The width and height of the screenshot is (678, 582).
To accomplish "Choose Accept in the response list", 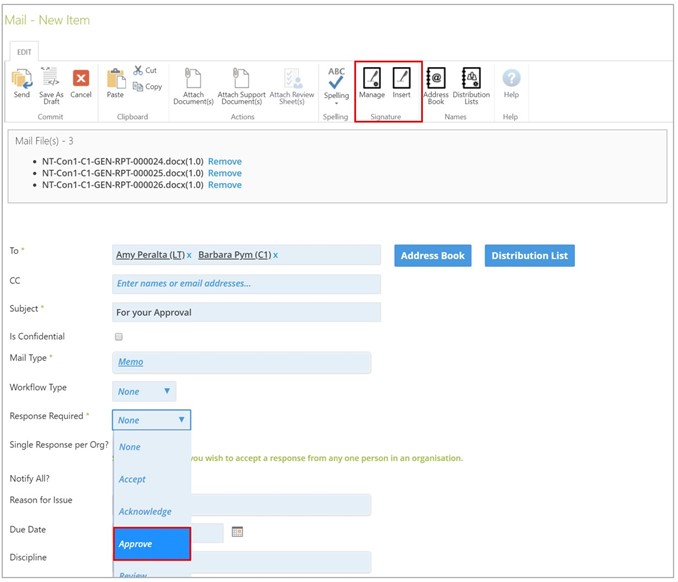I will [151, 479].
